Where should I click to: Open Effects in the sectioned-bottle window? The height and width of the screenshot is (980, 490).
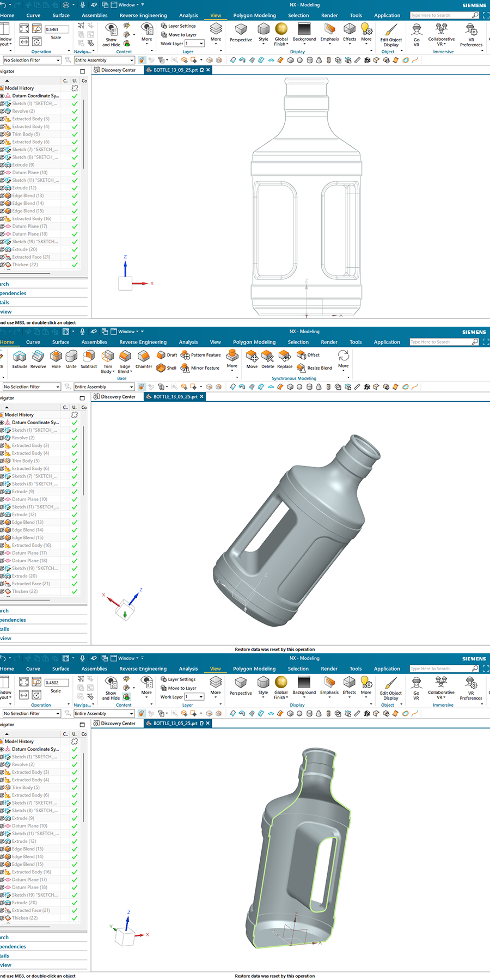[x=350, y=686]
